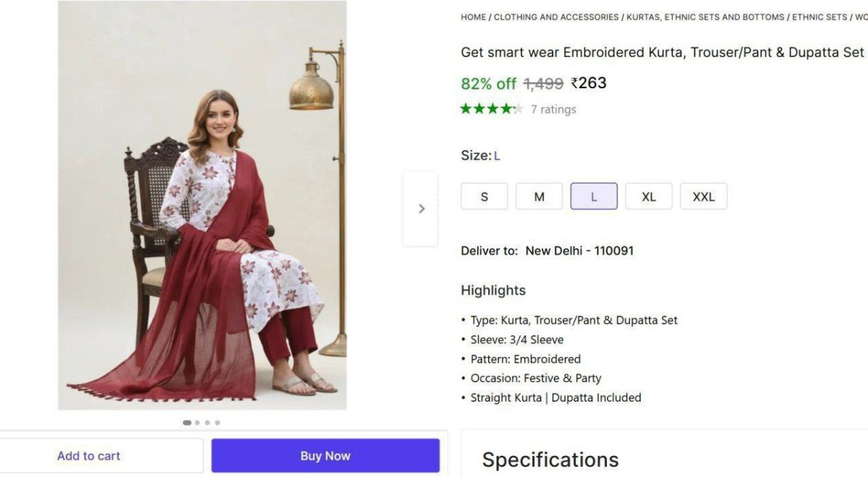The height and width of the screenshot is (477, 868).
Task: Open the kurta set product photo
Action: [203, 206]
